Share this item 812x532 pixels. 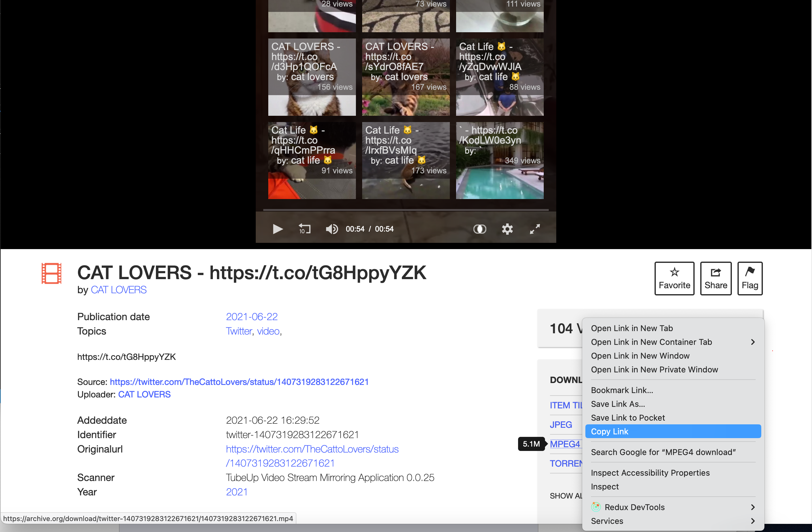click(x=716, y=278)
